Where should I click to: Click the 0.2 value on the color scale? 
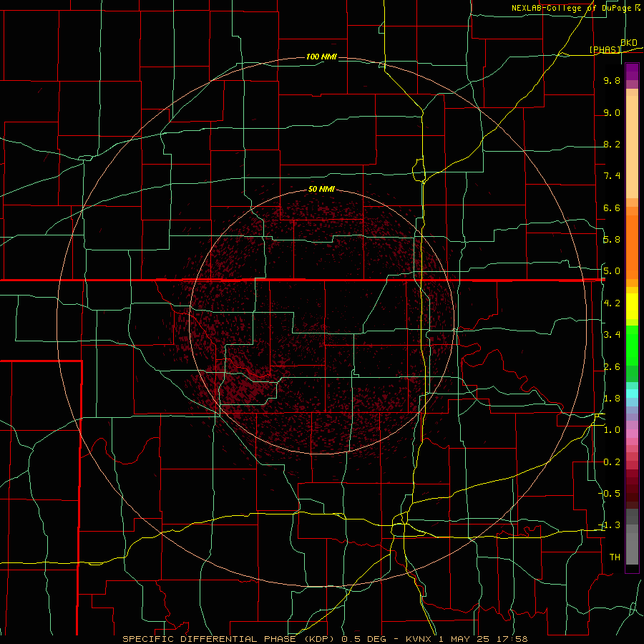pos(612,462)
